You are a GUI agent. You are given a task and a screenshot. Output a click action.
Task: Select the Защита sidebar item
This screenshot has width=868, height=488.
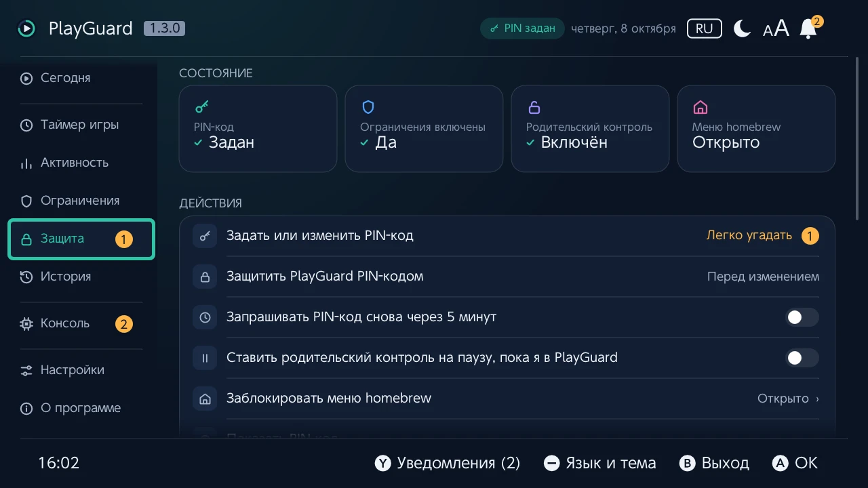pyautogui.click(x=81, y=239)
